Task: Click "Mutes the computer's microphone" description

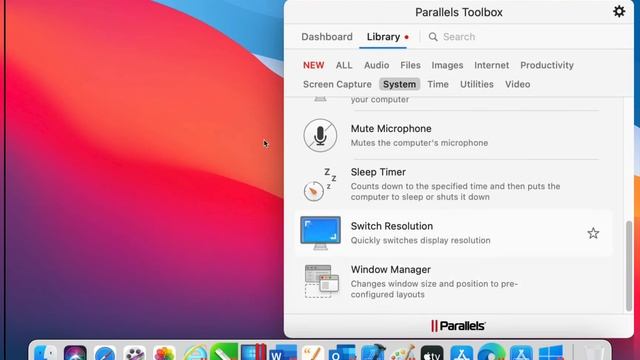Action: (419, 143)
